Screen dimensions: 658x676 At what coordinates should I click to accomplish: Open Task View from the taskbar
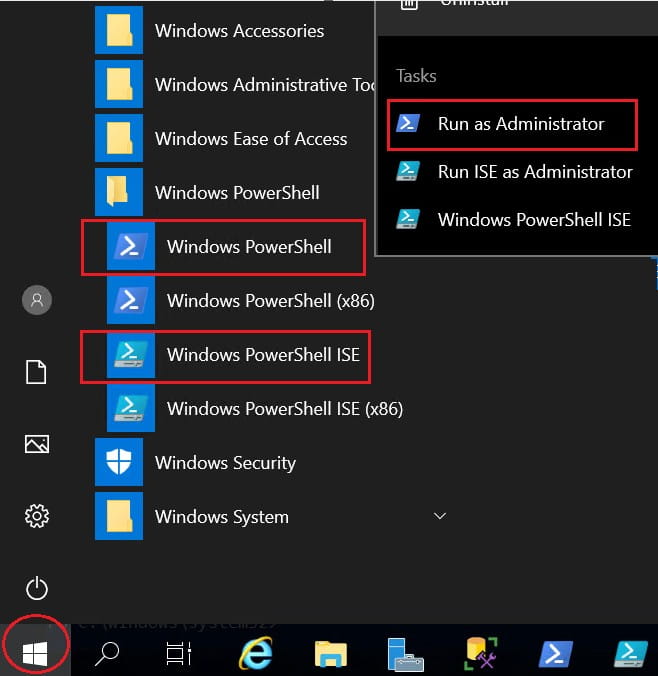[179, 654]
